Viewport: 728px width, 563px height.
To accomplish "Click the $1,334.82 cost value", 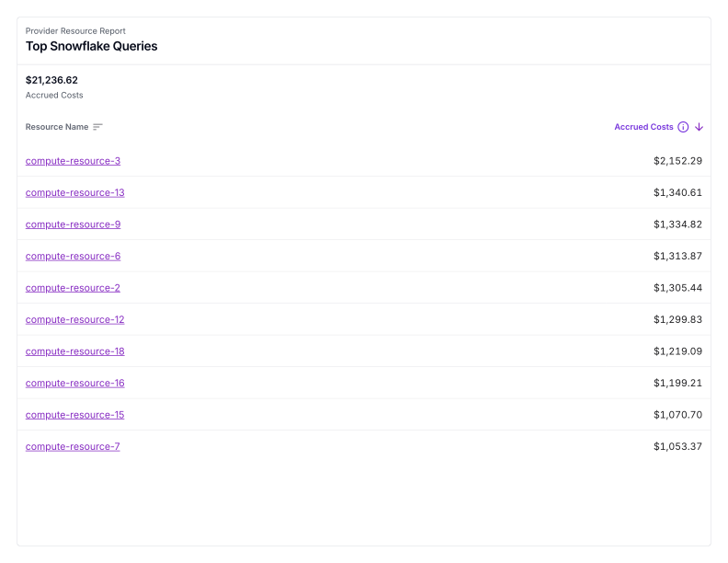I will pos(677,224).
